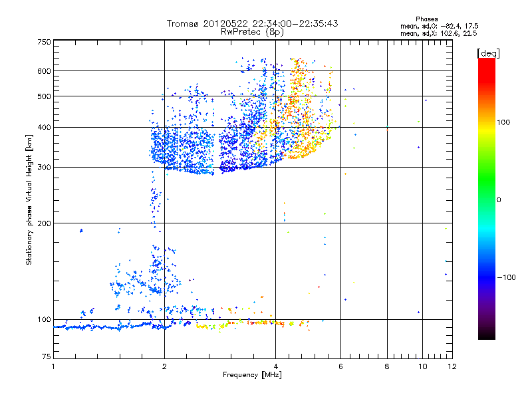Click the x-axis tick label '4'
This screenshot has width=532, height=399.
coord(275,366)
